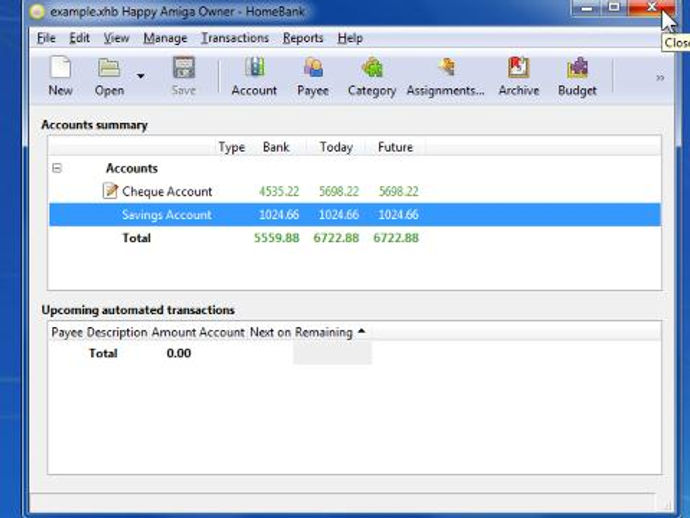Viewport: 690px width, 518px height.
Task: Show more toolbar items via chevron
Action: point(660,78)
